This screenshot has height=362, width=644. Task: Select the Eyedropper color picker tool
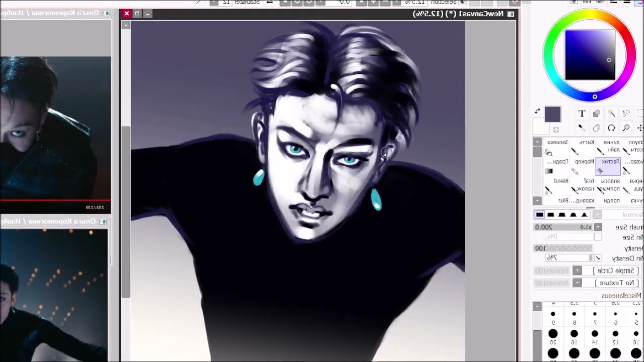(x=582, y=128)
